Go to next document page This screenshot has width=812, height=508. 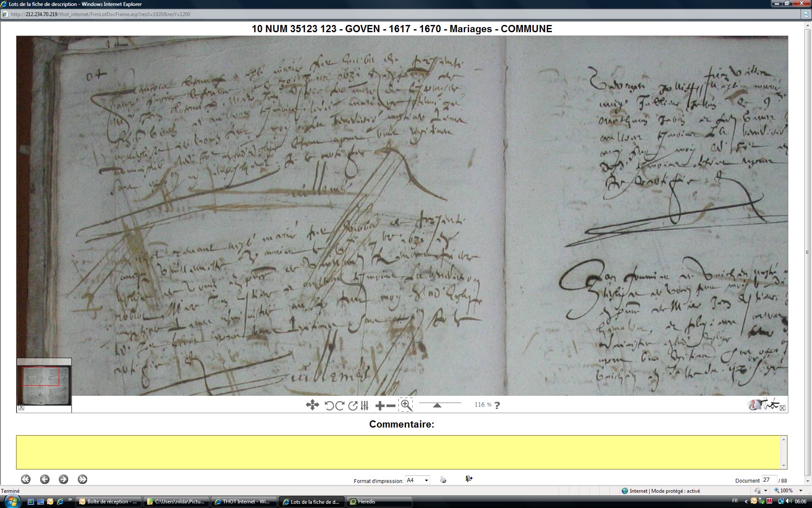[63, 479]
